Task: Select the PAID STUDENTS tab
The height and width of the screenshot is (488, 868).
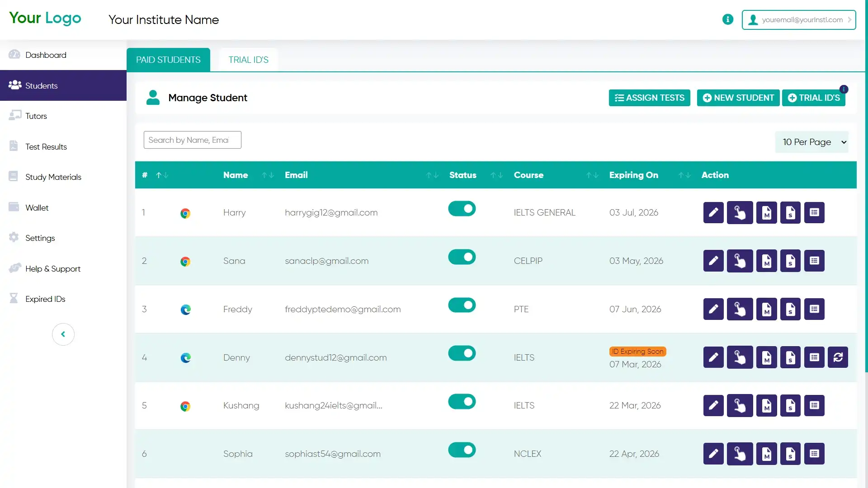Action: click(x=168, y=59)
